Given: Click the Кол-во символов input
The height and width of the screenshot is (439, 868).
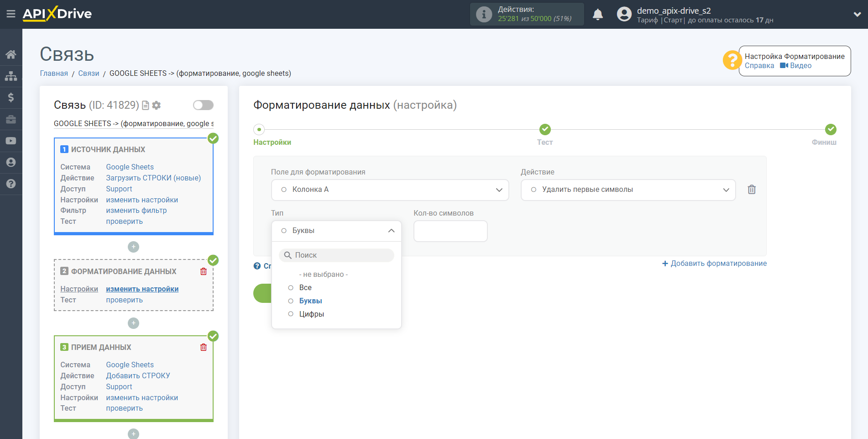Looking at the screenshot, I should [x=450, y=231].
